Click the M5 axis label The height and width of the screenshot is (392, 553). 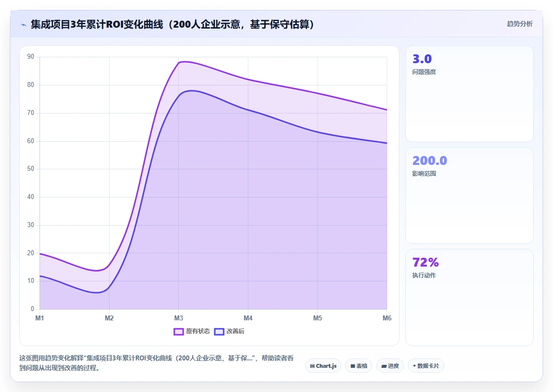pos(317,318)
